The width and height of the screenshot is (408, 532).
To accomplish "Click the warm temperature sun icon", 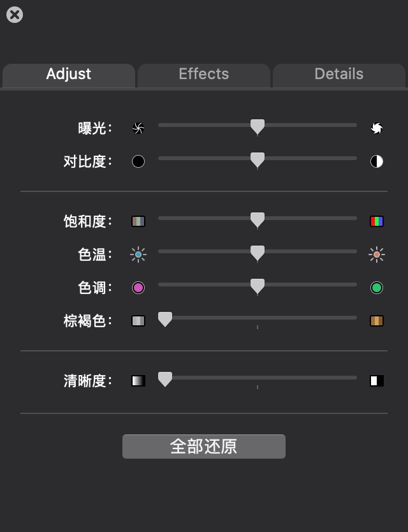I will click(x=377, y=255).
